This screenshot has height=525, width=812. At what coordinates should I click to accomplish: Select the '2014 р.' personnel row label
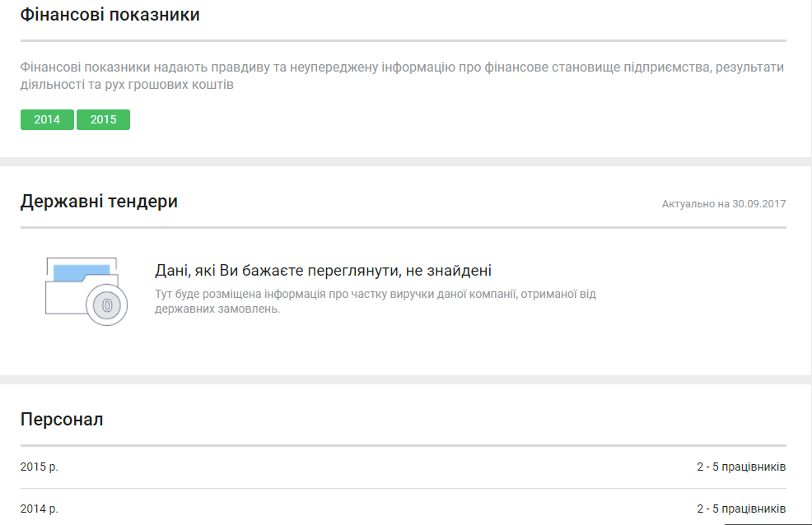point(40,509)
